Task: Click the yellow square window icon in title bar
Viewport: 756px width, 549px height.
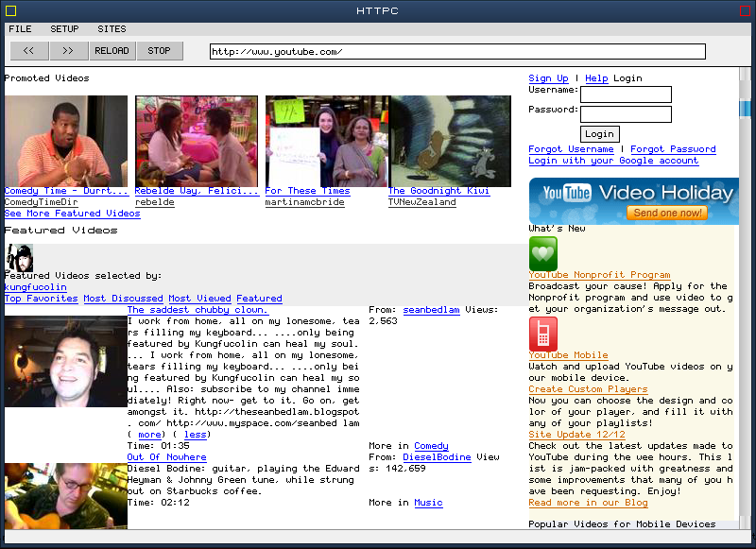Action: tap(10, 10)
